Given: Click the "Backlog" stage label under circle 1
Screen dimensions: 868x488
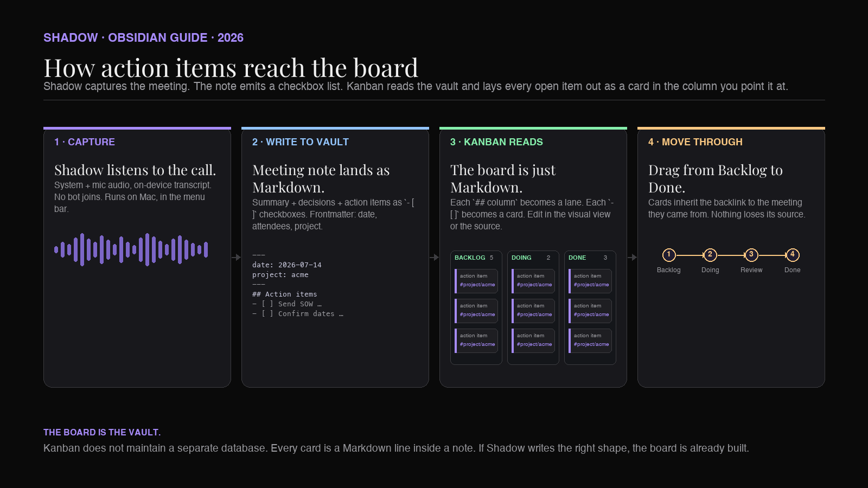Looking at the screenshot, I should tap(669, 270).
